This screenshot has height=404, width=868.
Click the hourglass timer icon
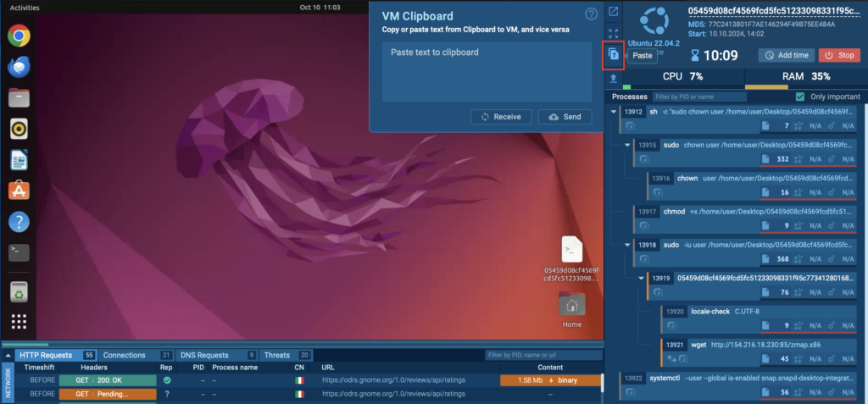tap(695, 55)
